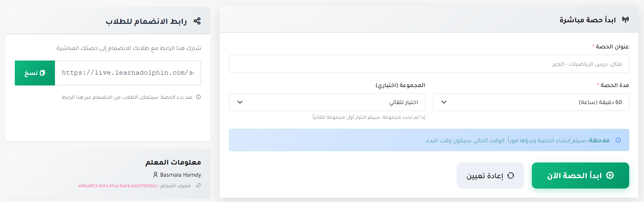Expand group list via its chevron arrow
644x202 pixels.
tap(240, 102)
